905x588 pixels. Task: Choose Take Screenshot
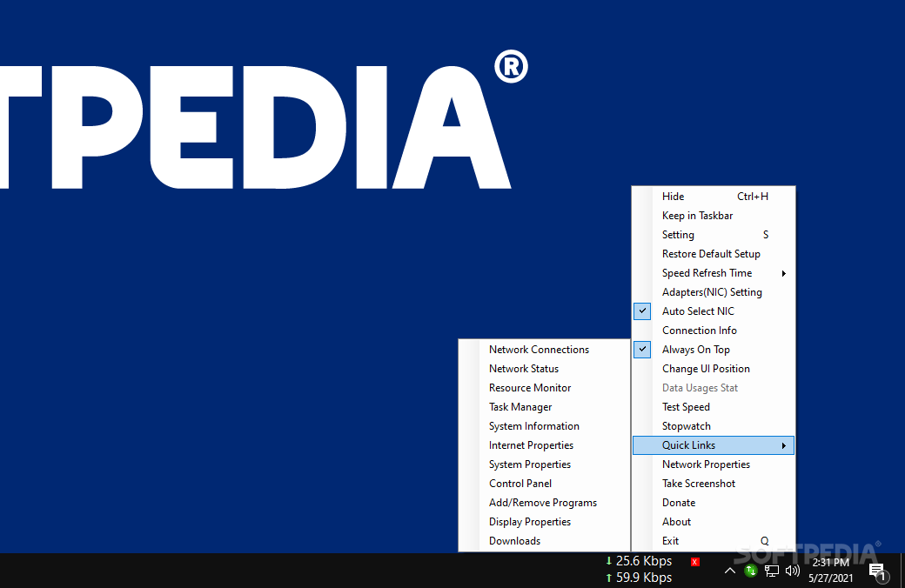click(714, 483)
